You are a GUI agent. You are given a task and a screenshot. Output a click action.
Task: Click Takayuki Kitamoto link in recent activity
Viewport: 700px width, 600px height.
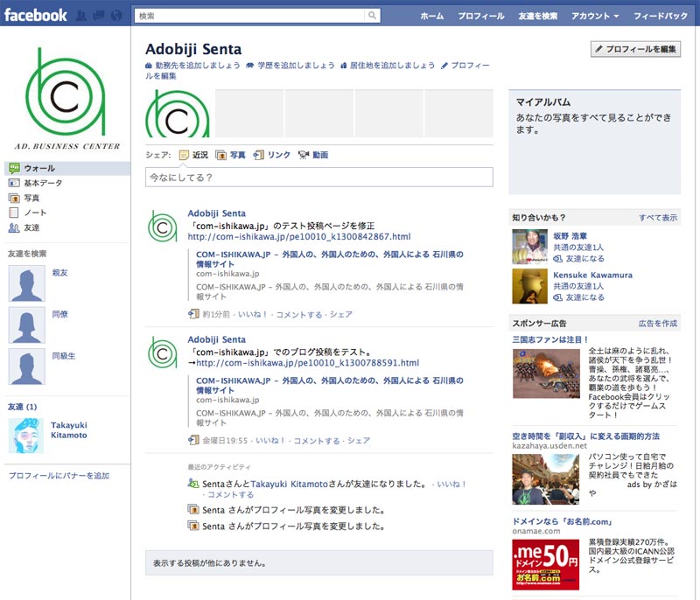[290, 484]
